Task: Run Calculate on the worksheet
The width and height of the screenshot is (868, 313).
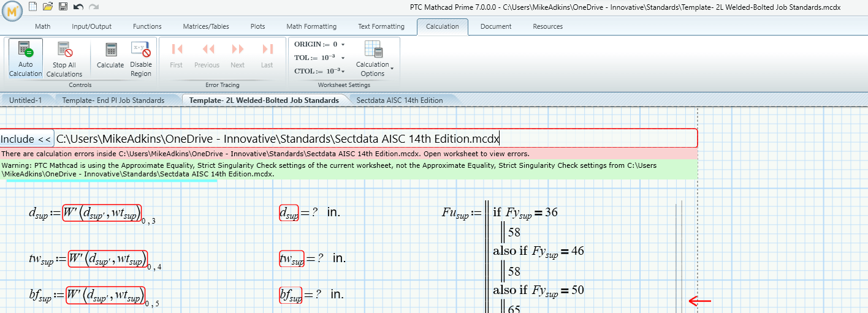Action: [x=110, y=55]
